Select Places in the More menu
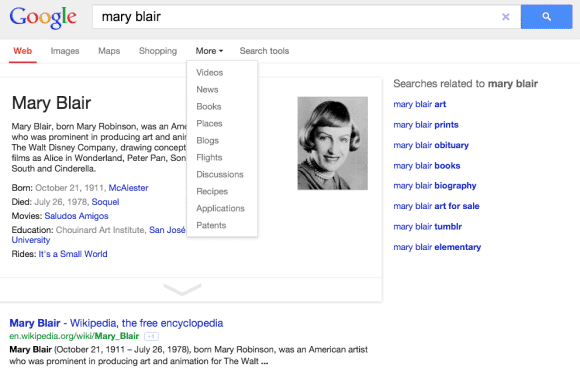Viewport: 580px width, 370px height. click(x=209, y=124)
